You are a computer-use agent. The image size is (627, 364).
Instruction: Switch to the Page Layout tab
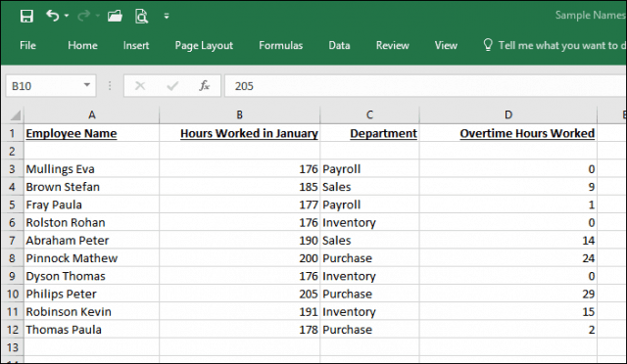pos(204,46)
